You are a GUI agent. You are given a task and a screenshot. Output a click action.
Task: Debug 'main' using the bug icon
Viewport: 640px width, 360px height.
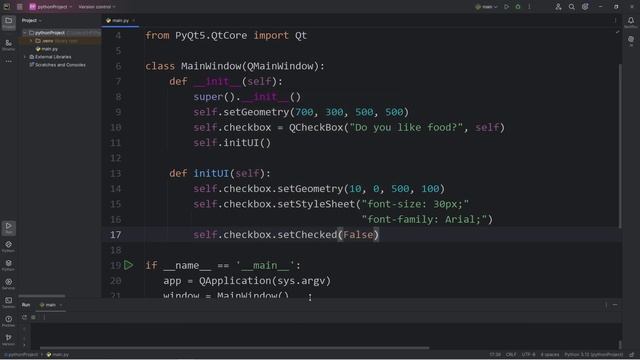click(x=518, y=7)
